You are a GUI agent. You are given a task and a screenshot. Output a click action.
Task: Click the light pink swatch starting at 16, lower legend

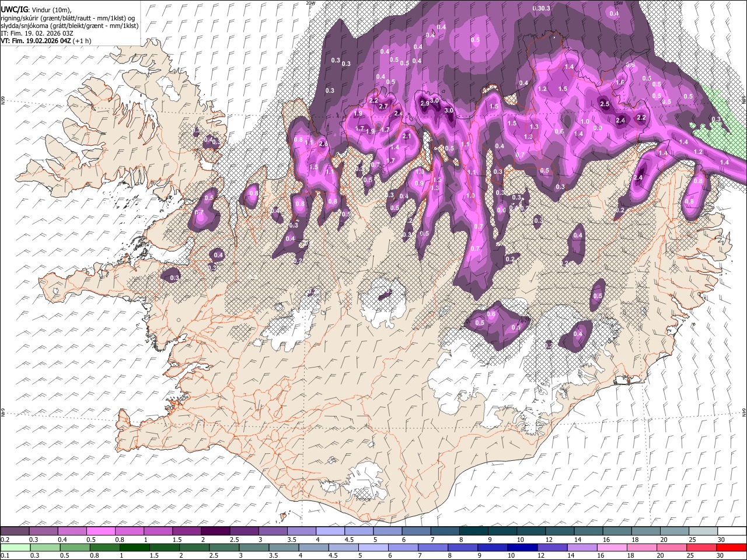[611, 547]
